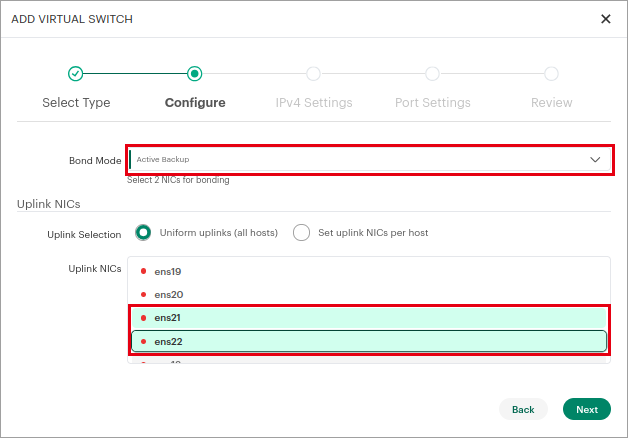Open the Configure step label
The height and width of the screenshot is (438, 628).
coord(195,103)
